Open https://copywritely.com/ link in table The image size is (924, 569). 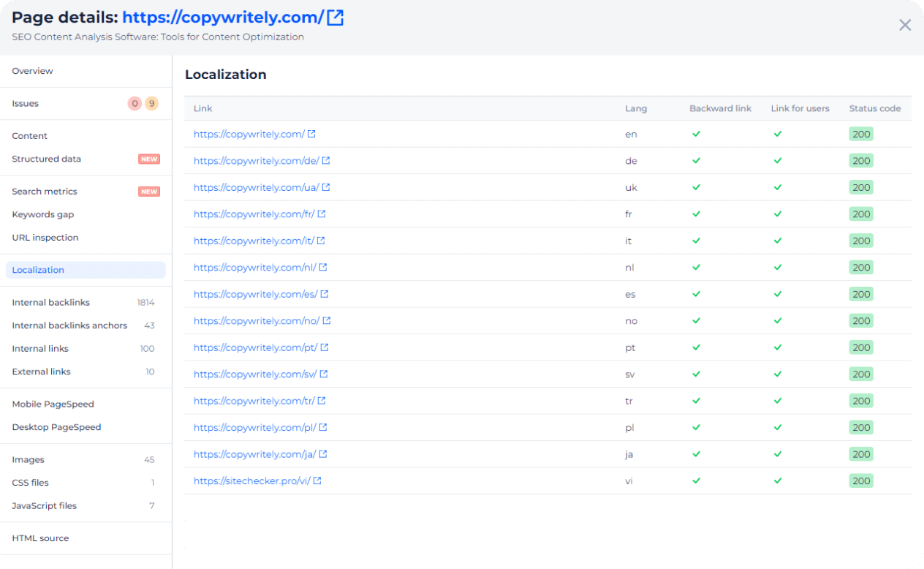point(249,135)
